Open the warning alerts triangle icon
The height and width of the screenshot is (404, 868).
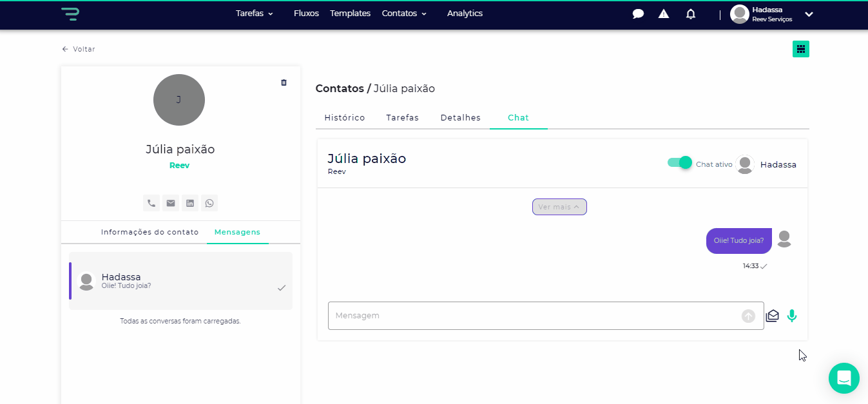[x=664, y=14]
